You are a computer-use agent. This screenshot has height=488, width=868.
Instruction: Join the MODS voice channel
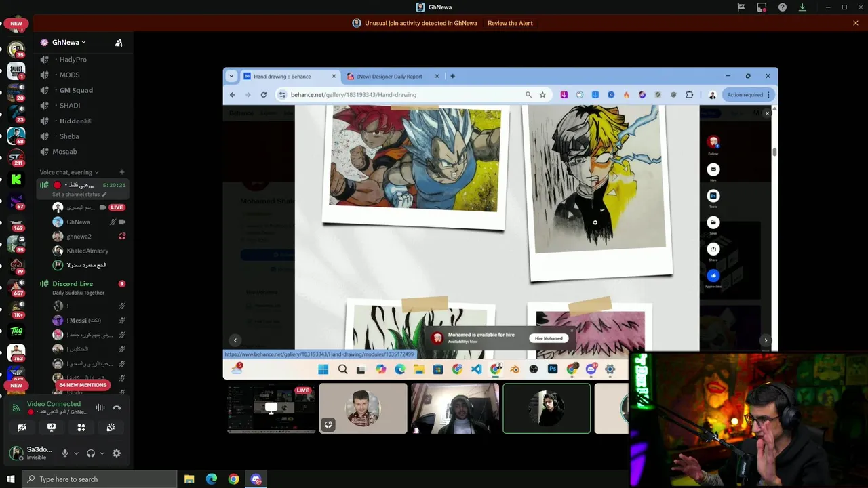(82, 75)
